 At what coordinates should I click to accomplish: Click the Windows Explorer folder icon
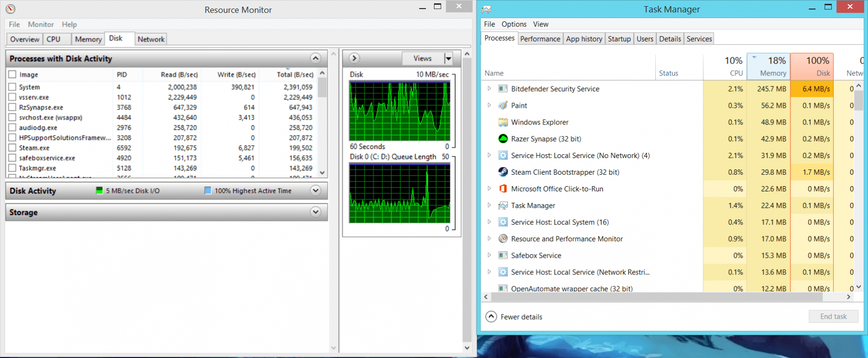pos(503,122)
